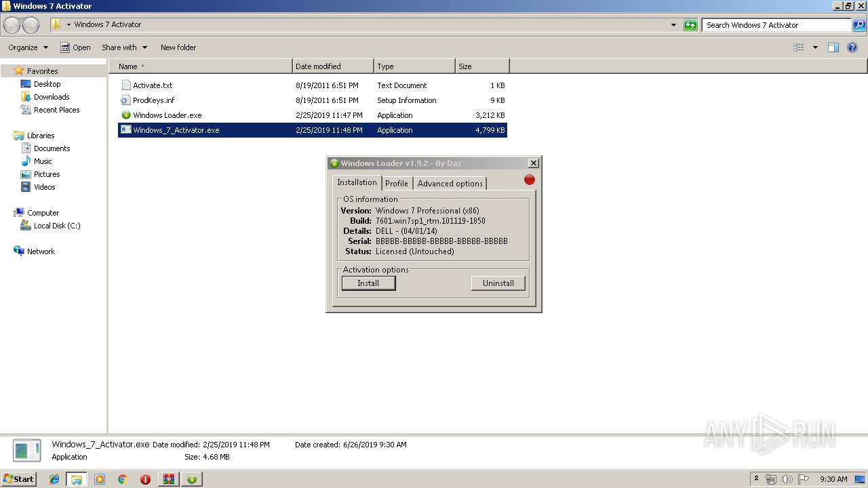The image size is (868, 488).
Task: Sort by the Type column header
Action: pyautogui.click(x=414, y=66)
